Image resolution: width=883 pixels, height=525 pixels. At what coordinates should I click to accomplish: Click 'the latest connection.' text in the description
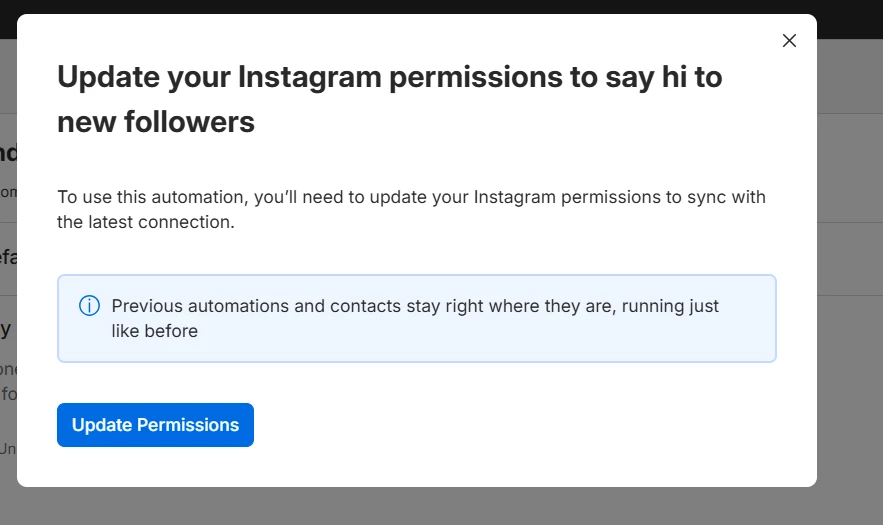(145, 222)
